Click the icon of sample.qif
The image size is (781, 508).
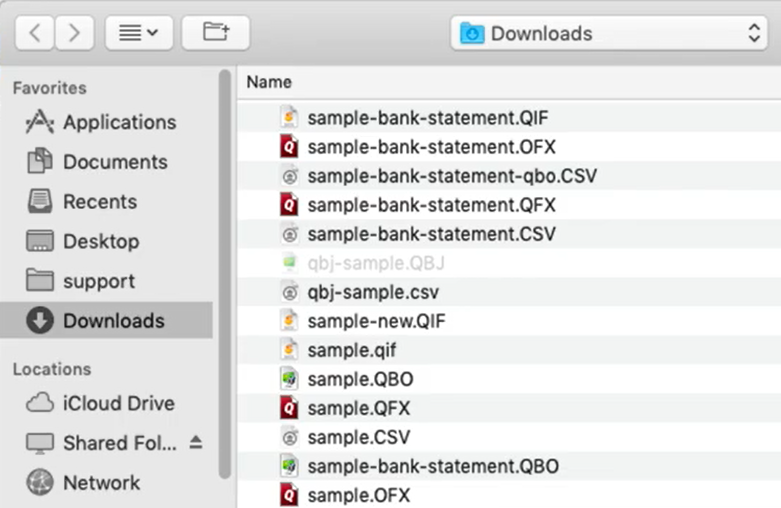[289, 350]
